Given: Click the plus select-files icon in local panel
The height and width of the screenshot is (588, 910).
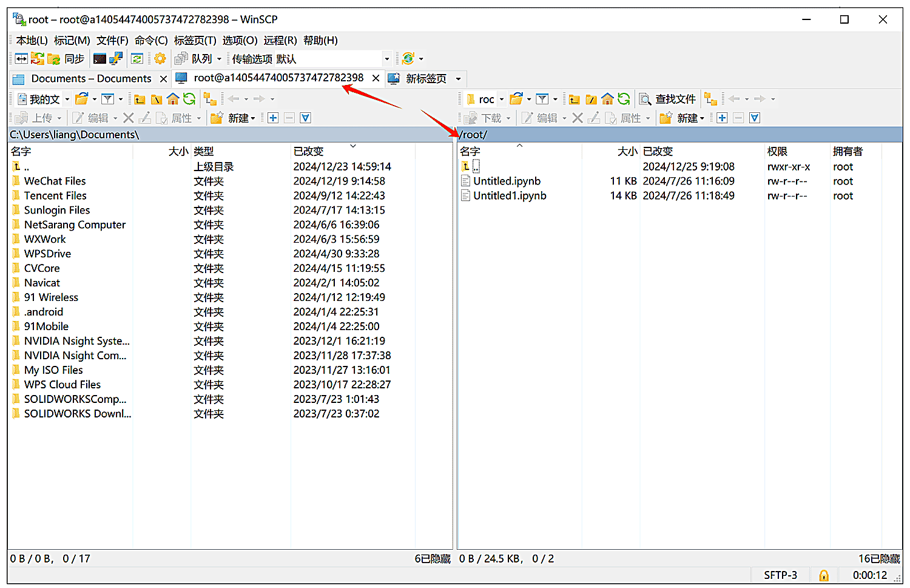Looking at the screenshot, I should pos(273,118).
